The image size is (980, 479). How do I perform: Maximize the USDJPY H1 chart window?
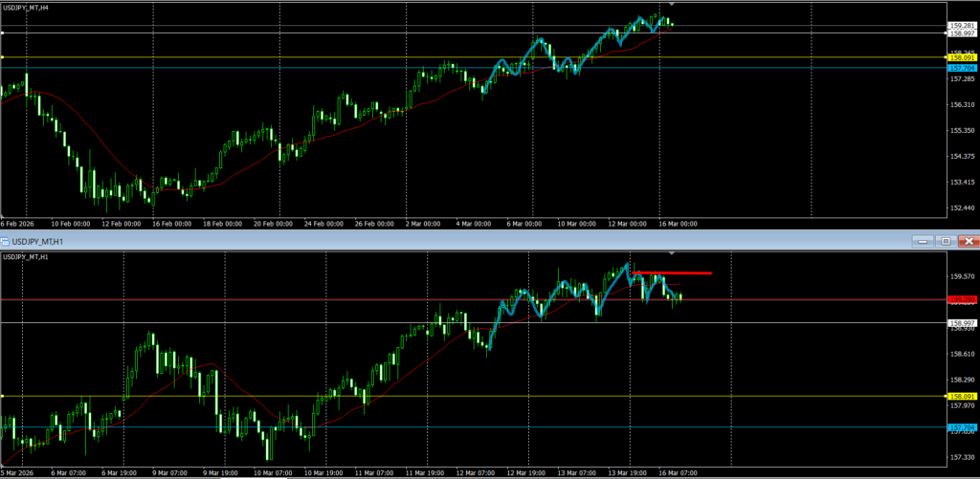tap(944, 241)
